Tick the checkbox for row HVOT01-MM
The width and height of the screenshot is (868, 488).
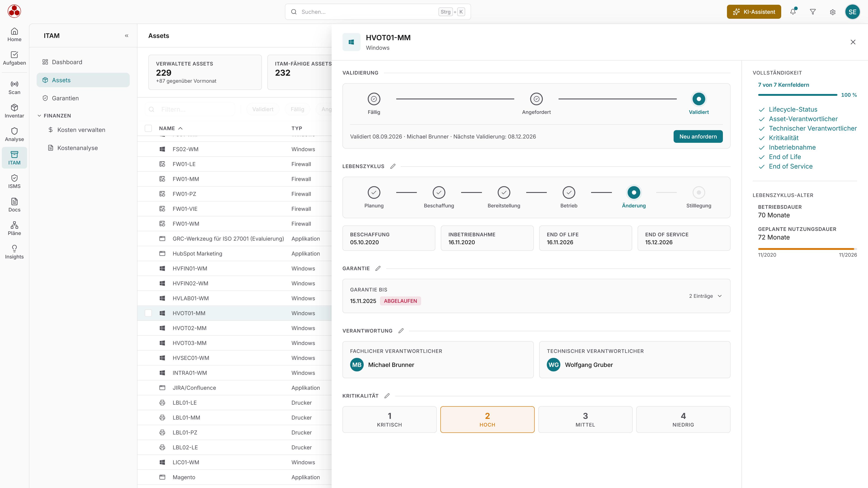[148, 313]
